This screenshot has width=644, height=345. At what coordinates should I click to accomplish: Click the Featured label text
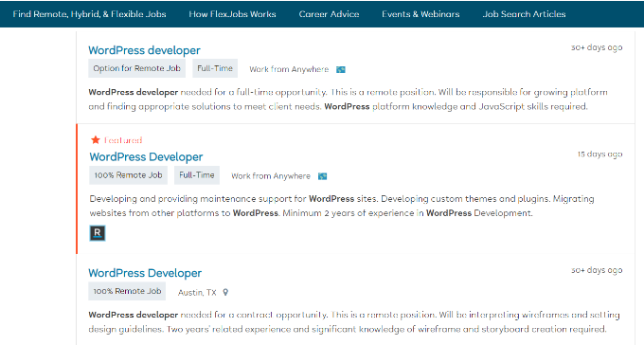coord(123,140)
